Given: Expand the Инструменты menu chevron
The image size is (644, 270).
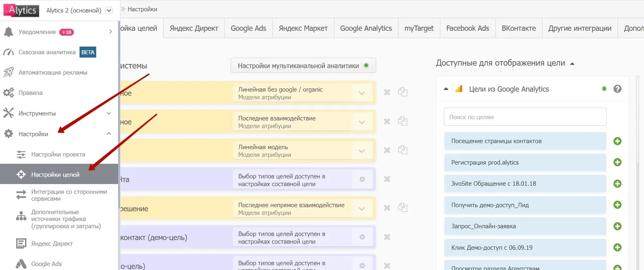Looking at the screenshot, I should point(109,114).
